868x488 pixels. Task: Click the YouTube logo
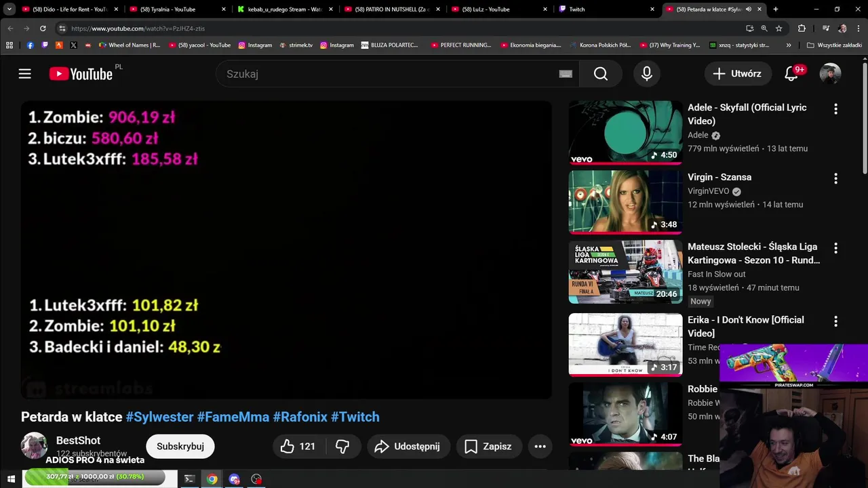point(81,74)
